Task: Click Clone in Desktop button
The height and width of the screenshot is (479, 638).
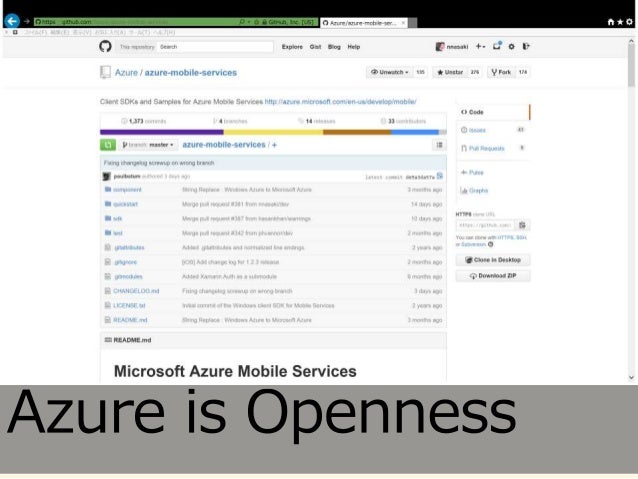Action: coord(493,260)
